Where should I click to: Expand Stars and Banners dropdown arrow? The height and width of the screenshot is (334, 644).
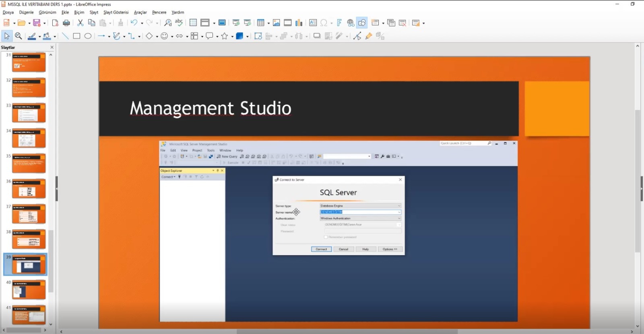[232, 37]
